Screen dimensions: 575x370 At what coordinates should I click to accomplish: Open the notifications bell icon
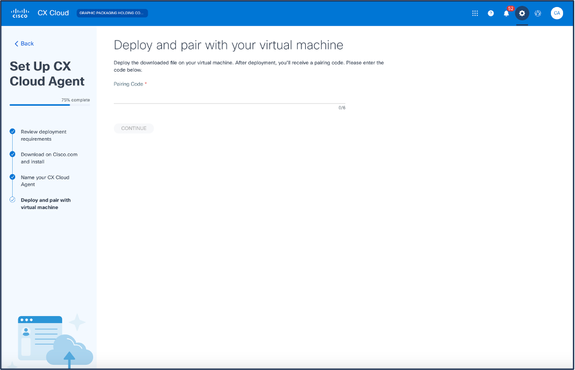(506, 13)
